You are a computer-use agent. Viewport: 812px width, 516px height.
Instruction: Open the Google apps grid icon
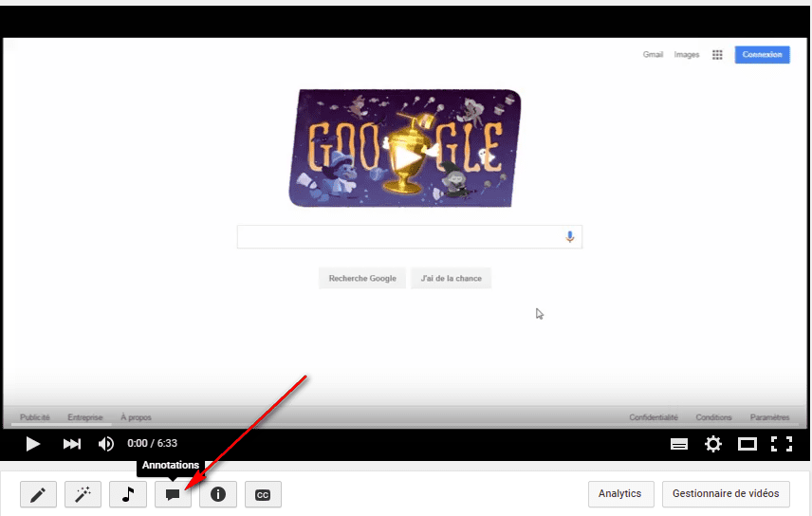pyautogui.click(x=717, y=54)
